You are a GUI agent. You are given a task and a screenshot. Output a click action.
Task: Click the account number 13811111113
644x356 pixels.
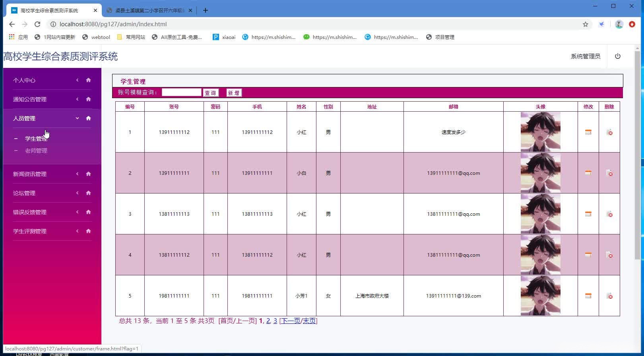[x=174, y=214]
